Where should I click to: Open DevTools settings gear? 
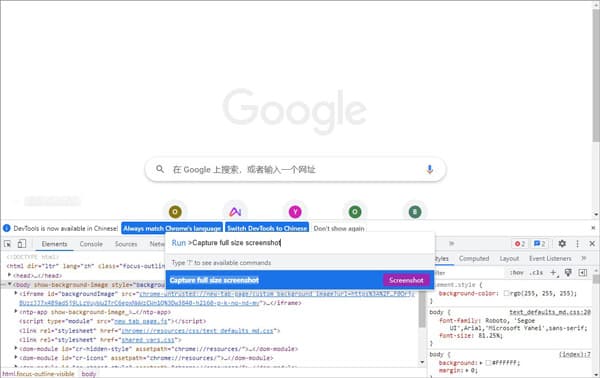[562, 244]
